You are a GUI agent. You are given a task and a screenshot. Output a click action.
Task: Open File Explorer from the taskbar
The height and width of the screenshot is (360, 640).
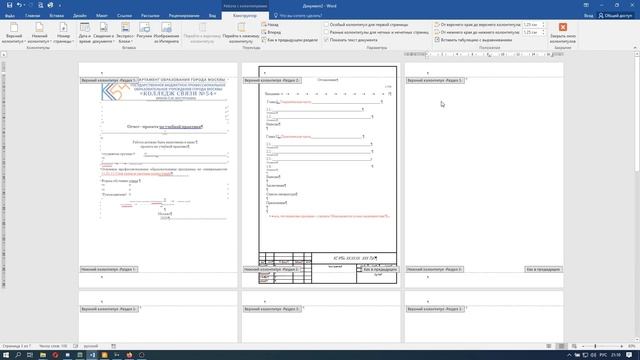pos(42,355)
